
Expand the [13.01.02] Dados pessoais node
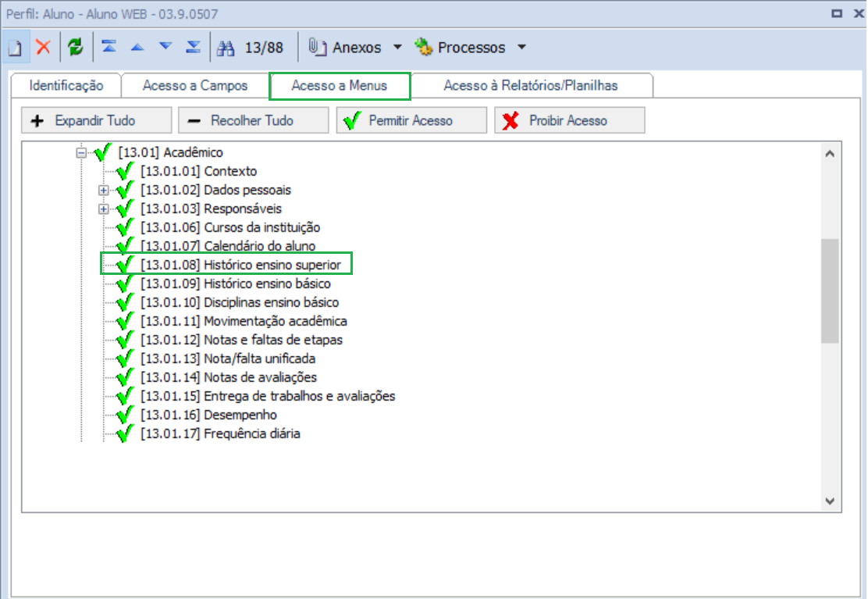coord(104,190)
